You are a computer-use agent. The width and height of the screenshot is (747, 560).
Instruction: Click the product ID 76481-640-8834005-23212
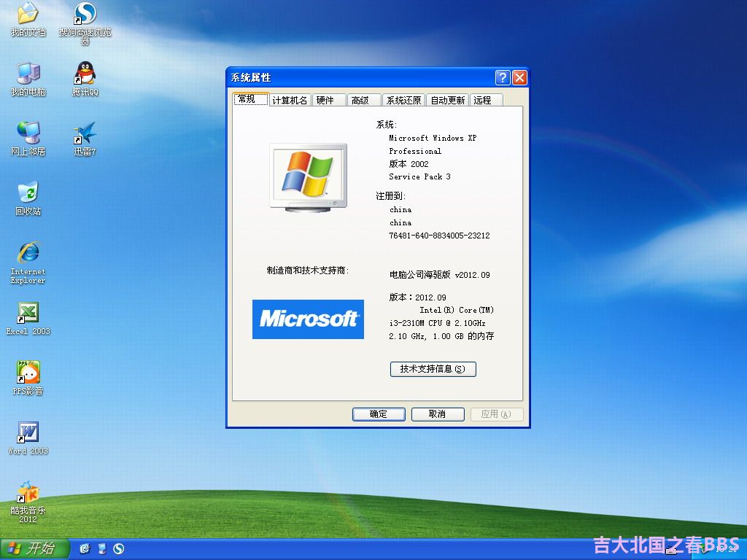(x=439, y=236)
